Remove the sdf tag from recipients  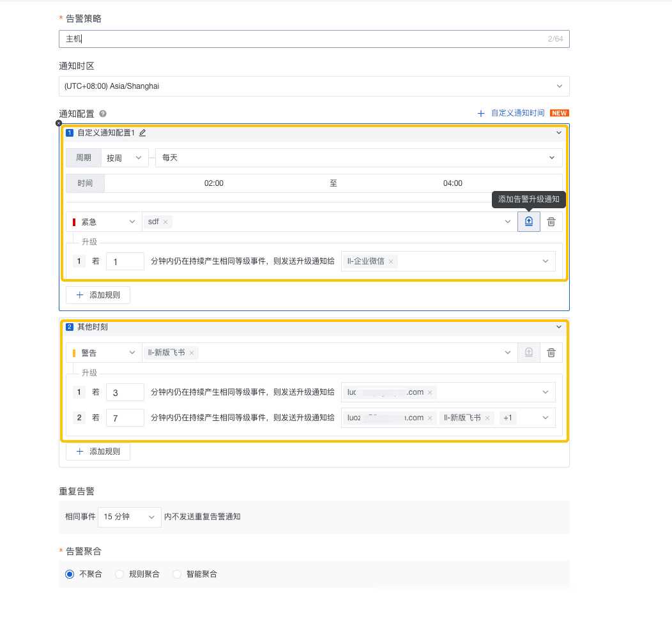[165, 222]
